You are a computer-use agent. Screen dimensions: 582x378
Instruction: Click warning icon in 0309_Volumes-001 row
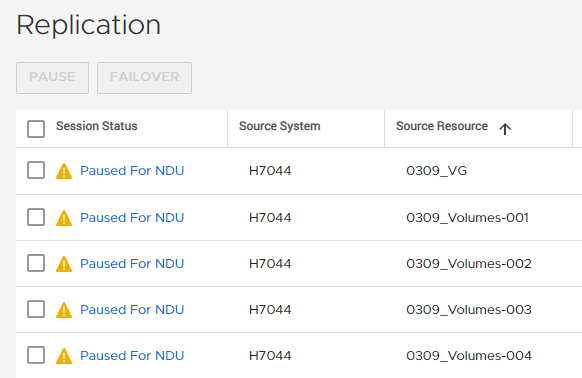tap(64, 218)
